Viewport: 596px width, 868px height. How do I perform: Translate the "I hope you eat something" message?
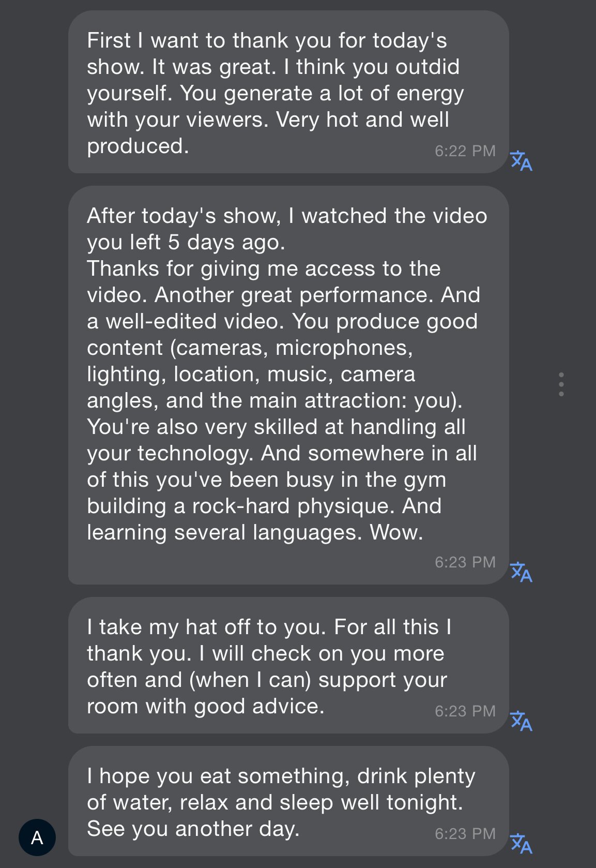[521, 844]
